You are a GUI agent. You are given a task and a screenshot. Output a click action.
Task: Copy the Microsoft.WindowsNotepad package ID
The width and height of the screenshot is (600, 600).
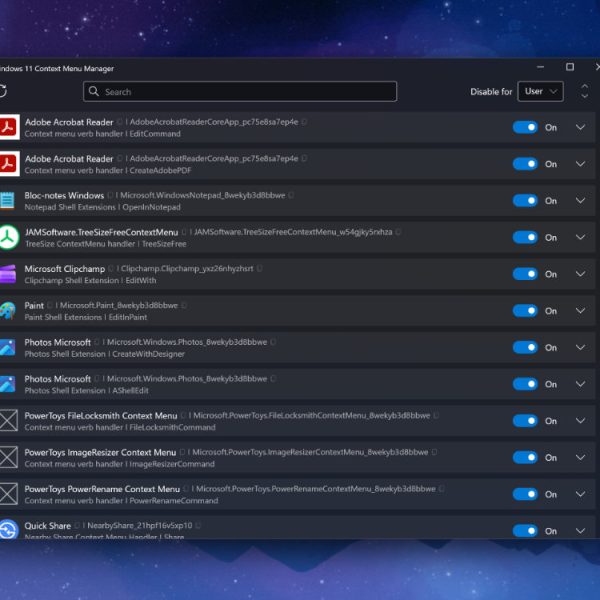pos(291,195)
